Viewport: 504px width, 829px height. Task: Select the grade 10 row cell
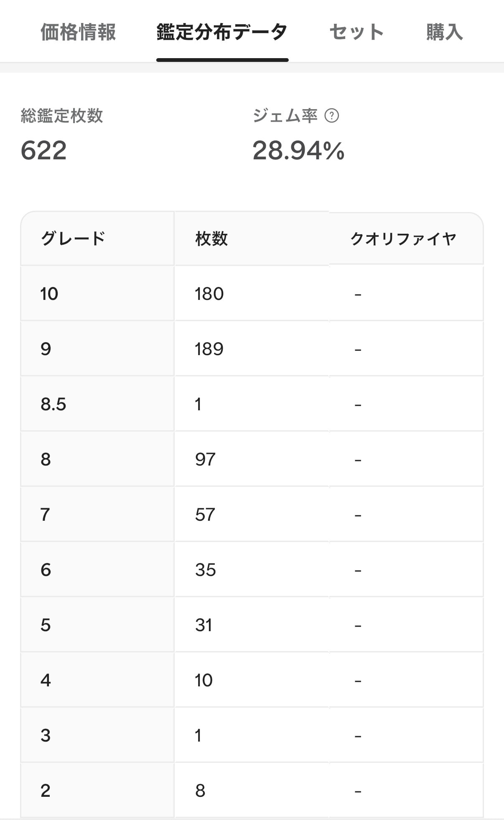tap(97, 294)
